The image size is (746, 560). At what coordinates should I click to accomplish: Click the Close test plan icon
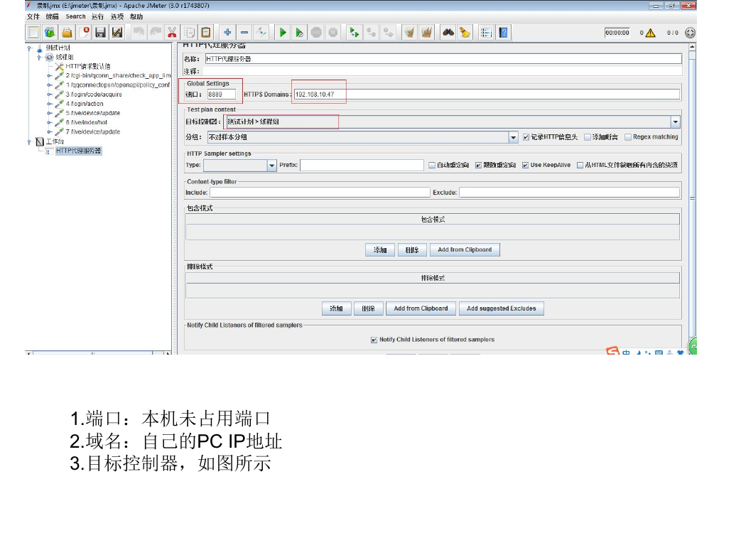pyautogui.click(x=84, y=33)
